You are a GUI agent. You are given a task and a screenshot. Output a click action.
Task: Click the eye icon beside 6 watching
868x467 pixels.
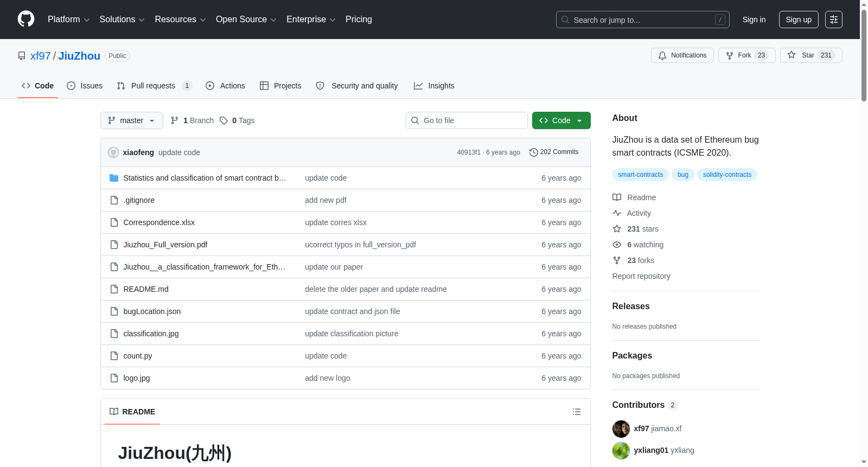(x=617, y=245)
